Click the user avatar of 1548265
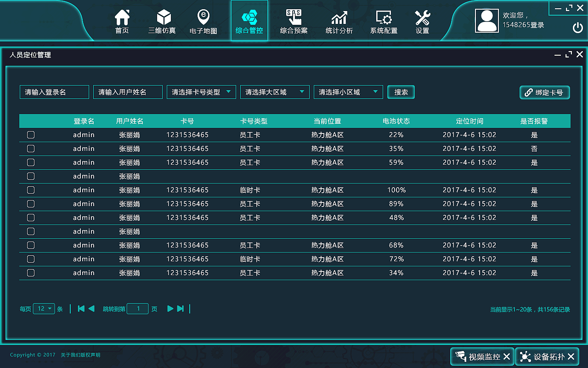The width and height of the screenshot is (588, 368). 487,21
